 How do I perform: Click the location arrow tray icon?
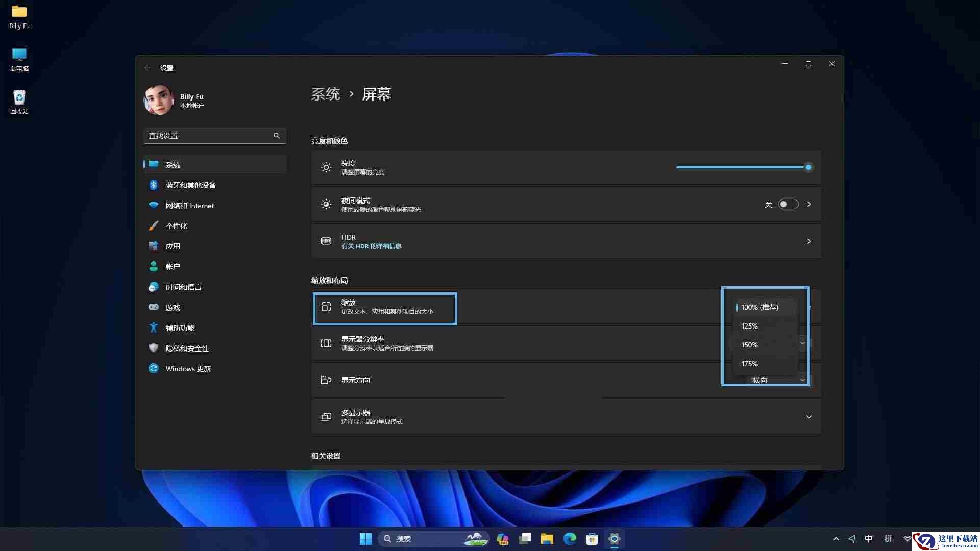(852, 539)
